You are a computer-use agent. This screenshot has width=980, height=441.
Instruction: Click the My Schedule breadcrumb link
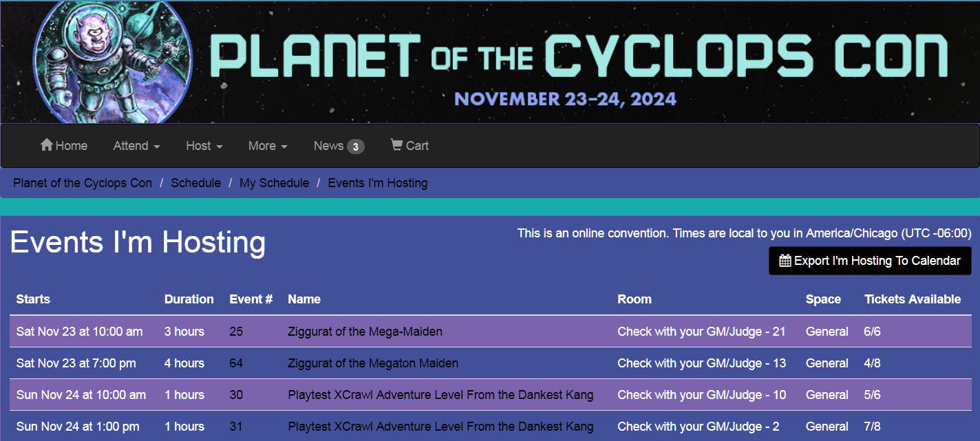pos(274,183)
